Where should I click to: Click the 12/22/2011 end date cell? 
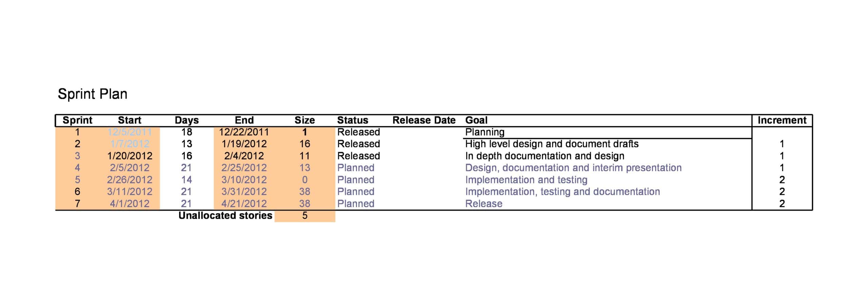(244, 132)
